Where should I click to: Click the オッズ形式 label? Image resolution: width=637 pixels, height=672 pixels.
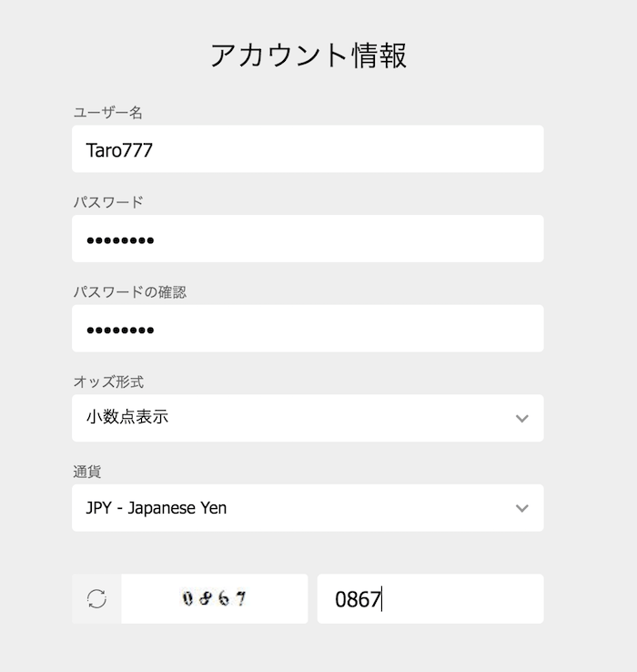(108, 382)
